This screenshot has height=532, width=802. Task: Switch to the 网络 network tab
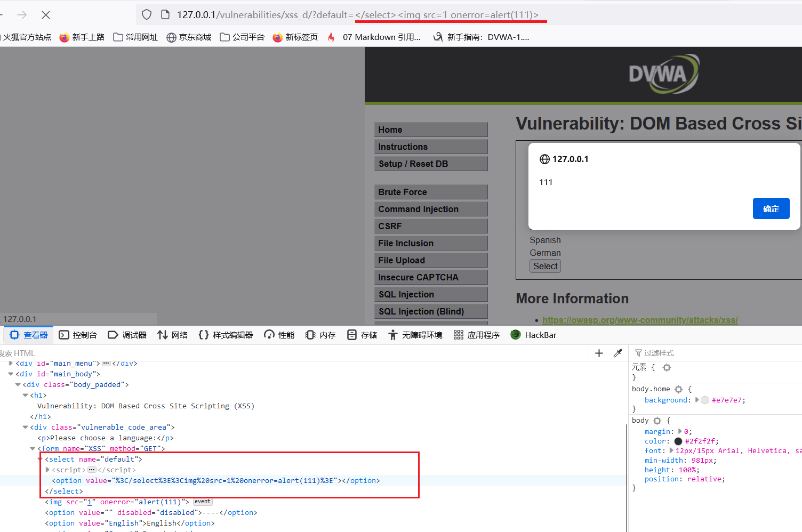[173, 335]
